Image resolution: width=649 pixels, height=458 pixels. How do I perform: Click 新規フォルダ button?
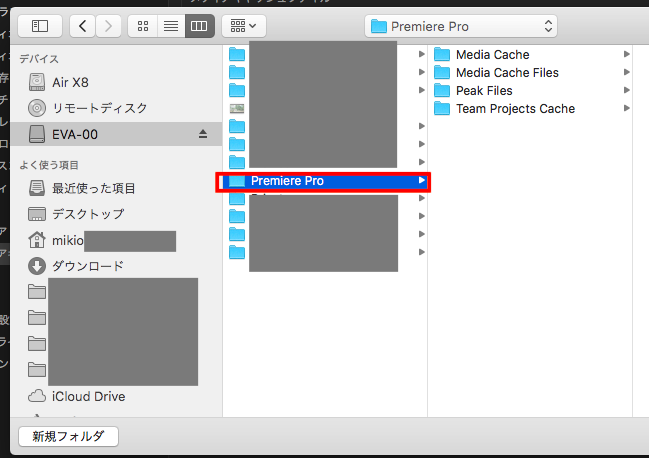coord(68,436)
